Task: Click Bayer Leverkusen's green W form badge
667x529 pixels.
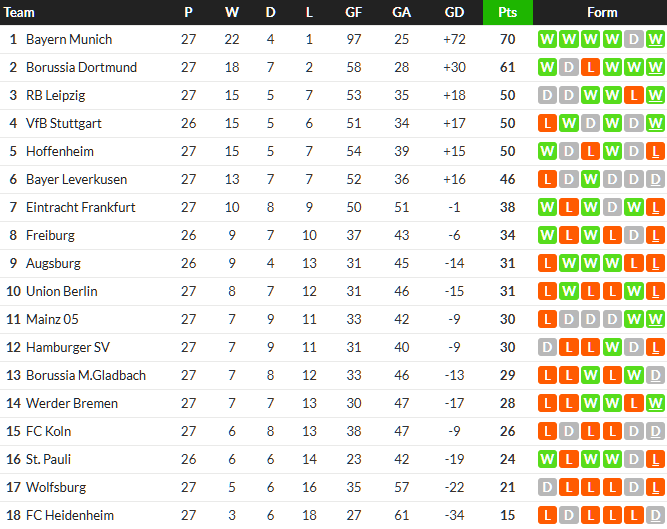Action: coord(590,180)
